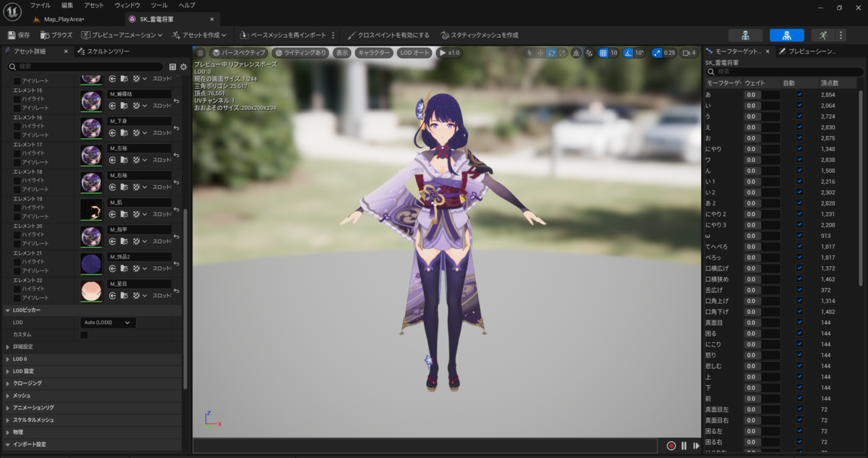This screenshot has height=458, width=868.
Task: Switch to Map_PlayArea tab
Action: (64, 19)
